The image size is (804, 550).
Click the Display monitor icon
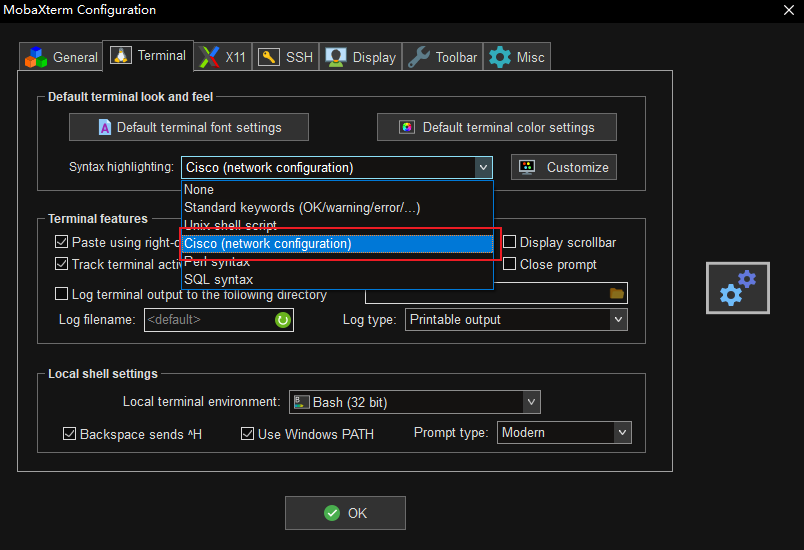point(336,57)
